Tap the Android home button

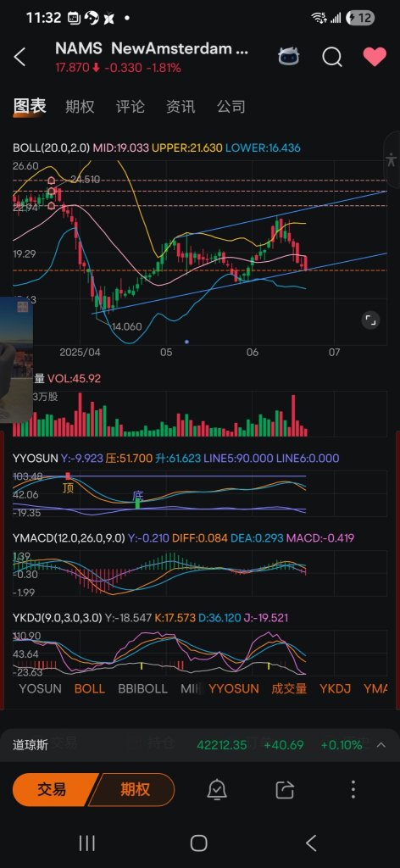198,843
